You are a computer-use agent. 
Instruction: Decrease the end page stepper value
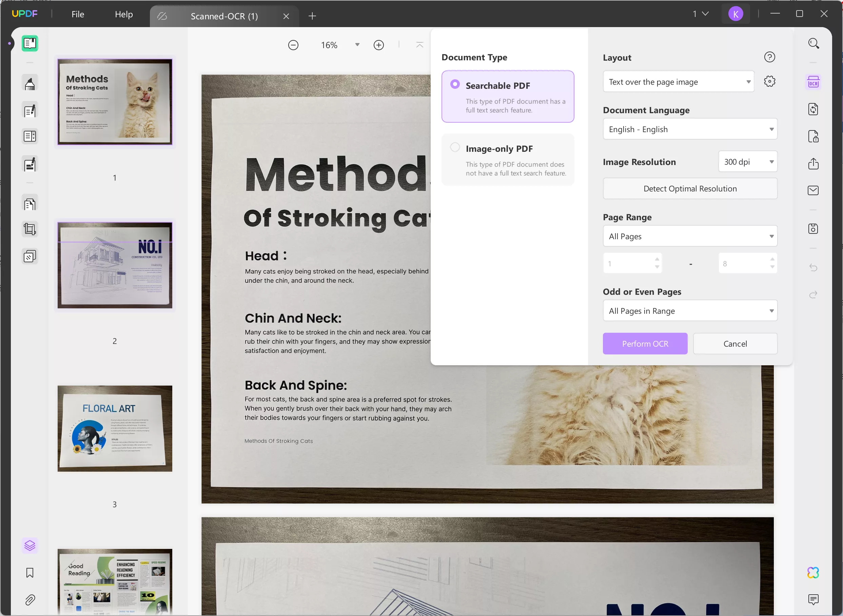click(x=772, y=267)
